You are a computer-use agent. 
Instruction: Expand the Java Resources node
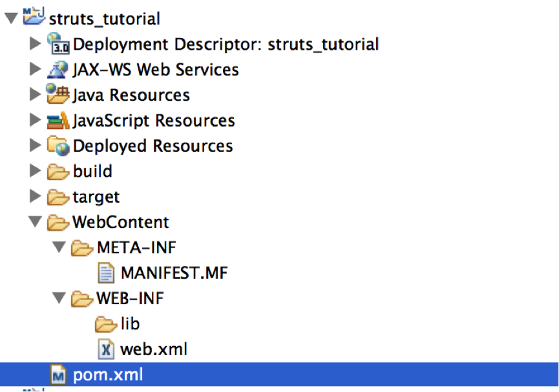coord(34,94)
